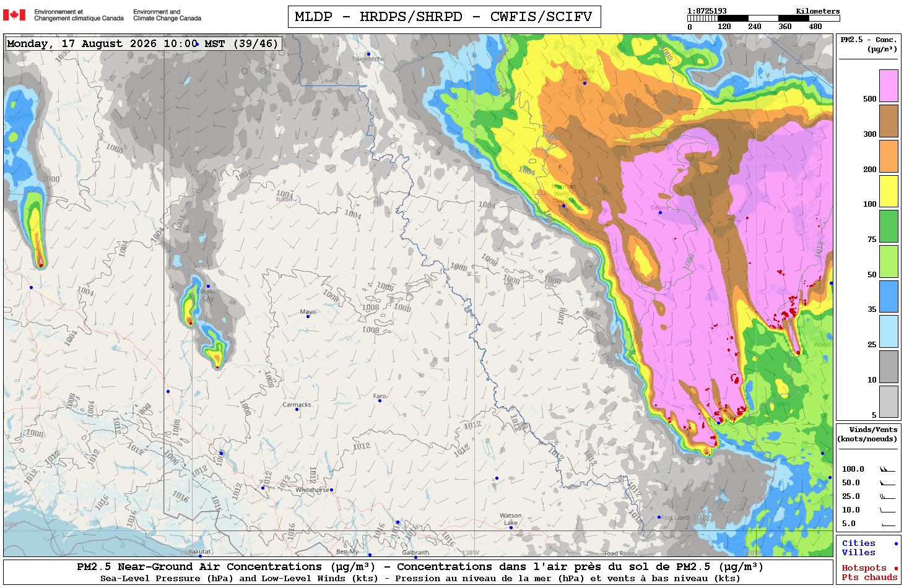Screen dimensions: 904x588
Task: Click the blue city dot below Faro
Action: point(380,400)
